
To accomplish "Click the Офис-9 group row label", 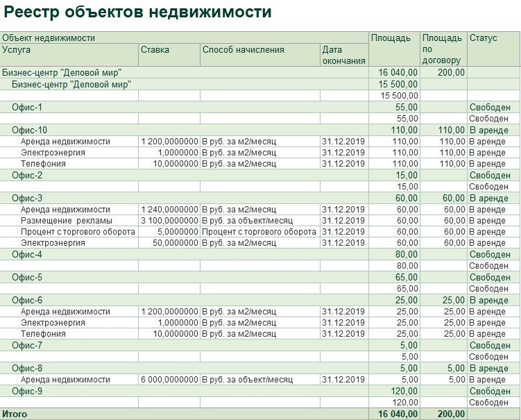I will click(27, 391).
